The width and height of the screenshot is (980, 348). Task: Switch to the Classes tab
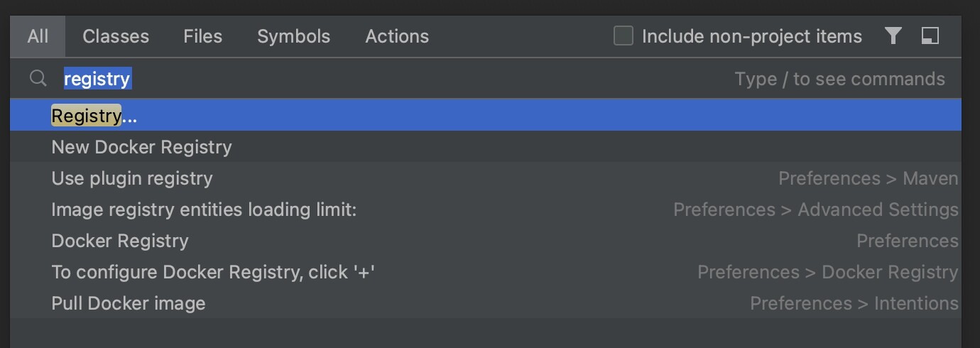coord(116,36)
